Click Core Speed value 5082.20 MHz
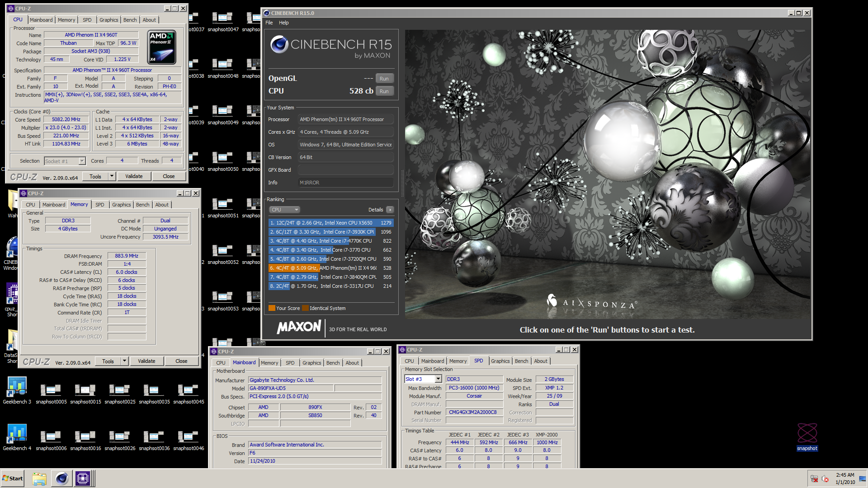The width and height of the screenshot is (868, 488). click(x=66, y=120)
